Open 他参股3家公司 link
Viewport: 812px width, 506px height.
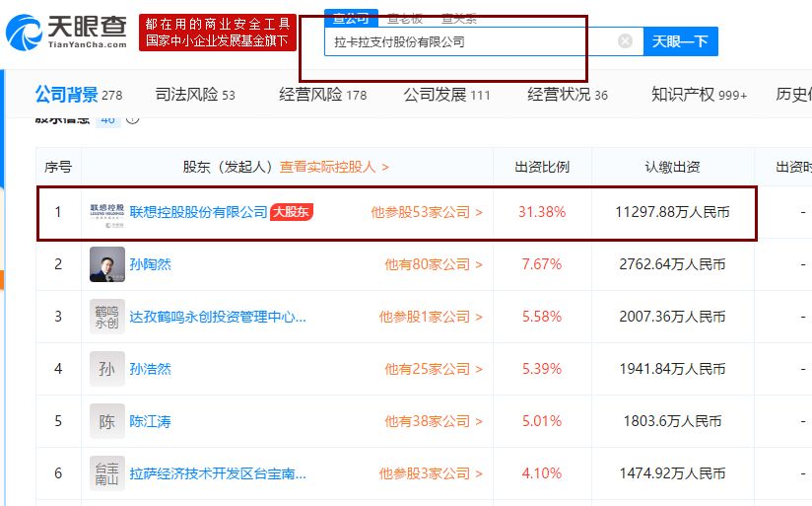coord(431,473)
